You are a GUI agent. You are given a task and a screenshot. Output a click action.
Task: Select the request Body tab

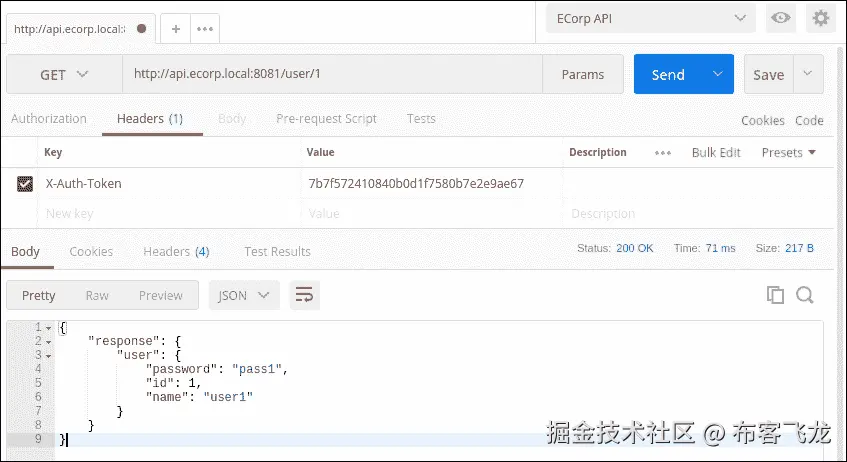(232, 119)
